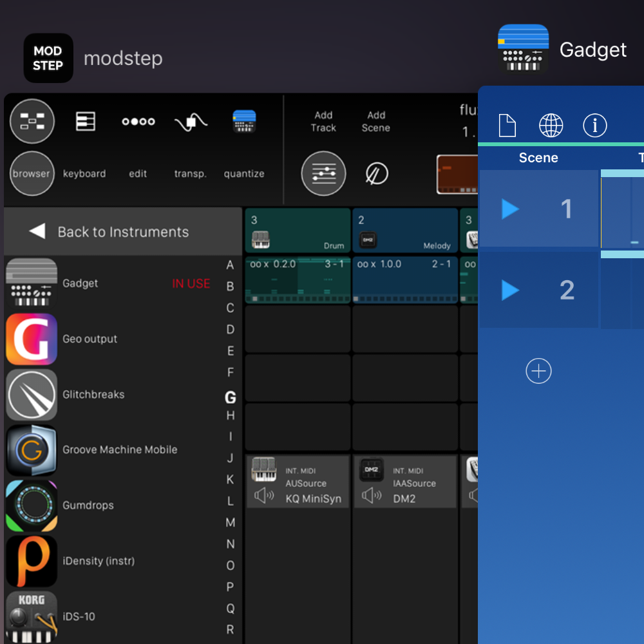Jump to letter K in index
Image resolution: width=644 pixels, height=644 pixels.
pyautogui.click(x=231, y=479)
